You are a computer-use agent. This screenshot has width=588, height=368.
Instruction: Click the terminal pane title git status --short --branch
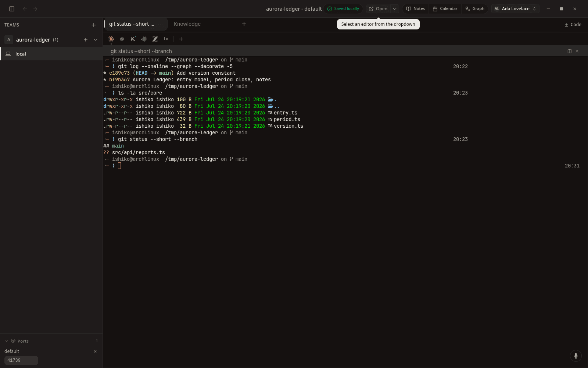coord(141,51)
